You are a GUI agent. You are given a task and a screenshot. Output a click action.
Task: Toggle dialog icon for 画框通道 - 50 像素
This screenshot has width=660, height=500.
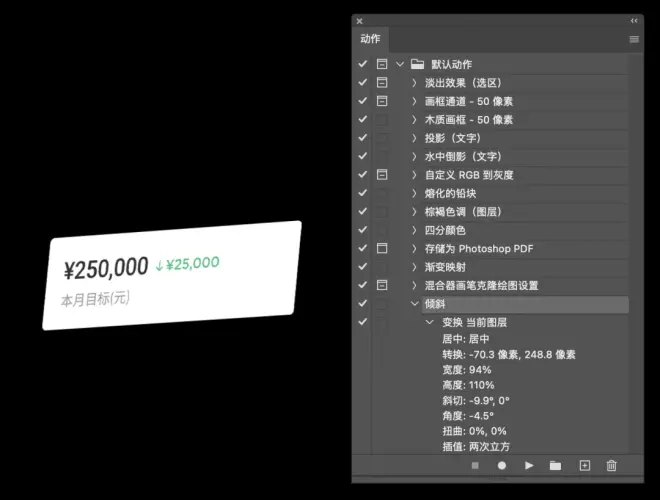tap(382, 101)
